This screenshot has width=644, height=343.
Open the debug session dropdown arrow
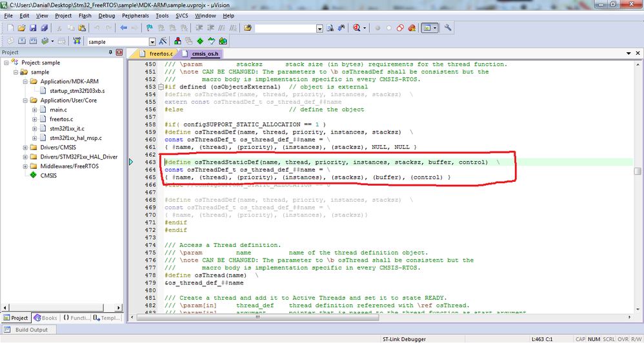point(364,28)
